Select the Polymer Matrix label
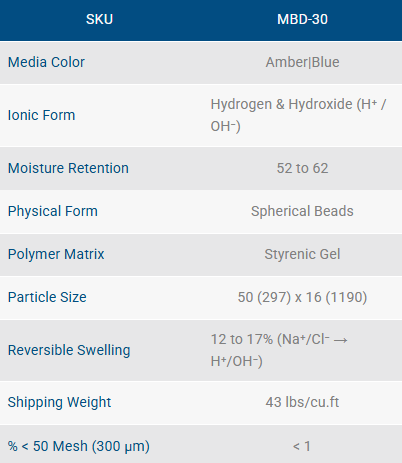This screenshot has width=402, height=463. pos(56,254)
